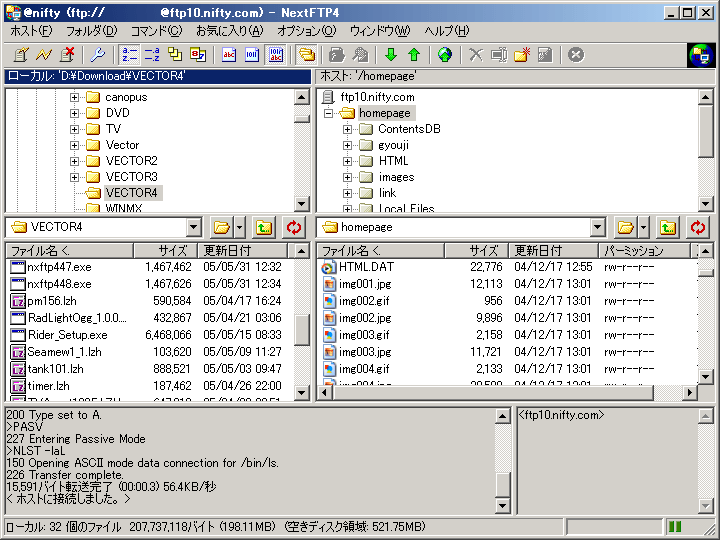Click the orange 'a7' view icon

pyautogui.click(x=198, y=55)
